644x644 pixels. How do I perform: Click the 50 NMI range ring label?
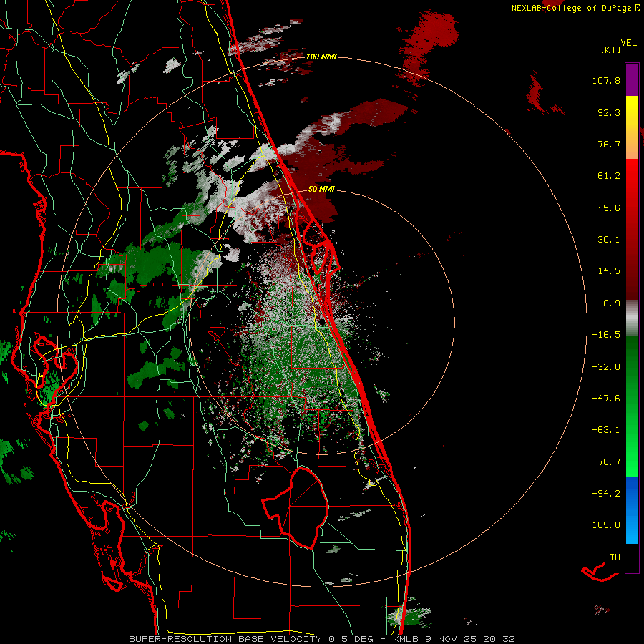[x=321, y=189]
